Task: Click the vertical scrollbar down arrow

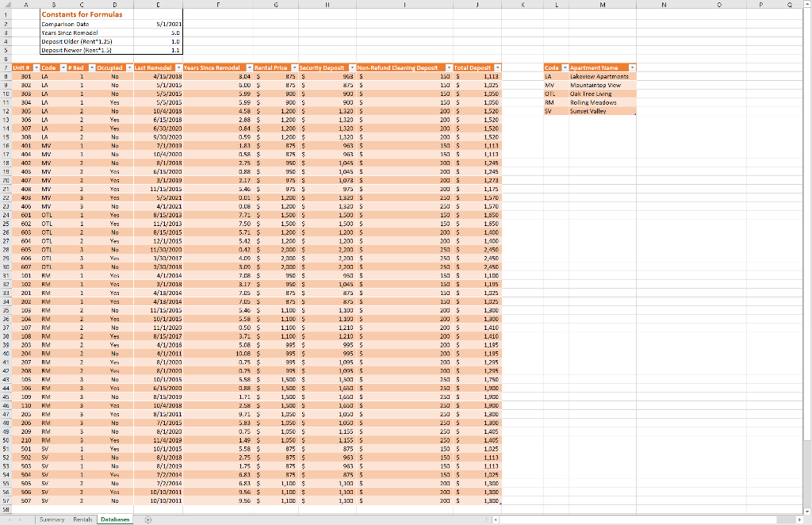Action: point(807,512)
